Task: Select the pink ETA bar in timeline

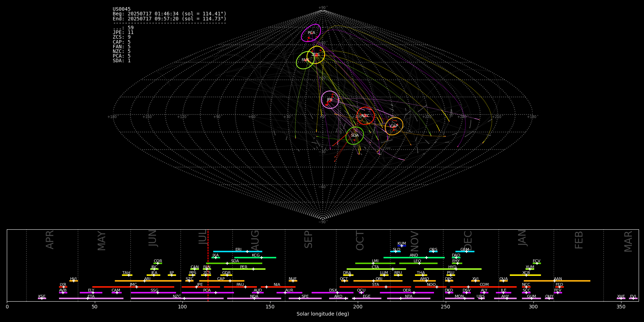Action: 91,298
